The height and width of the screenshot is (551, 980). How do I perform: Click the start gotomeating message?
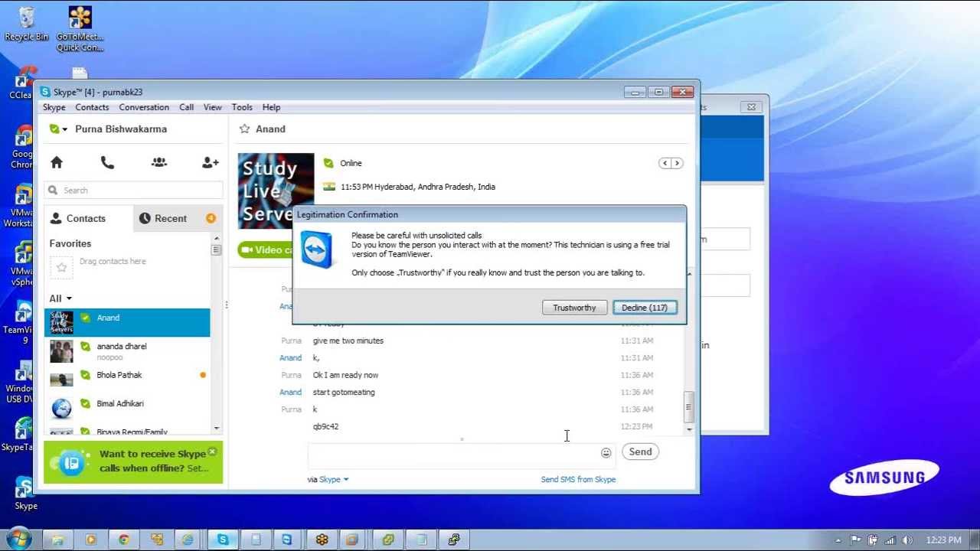tap(344, 392)
